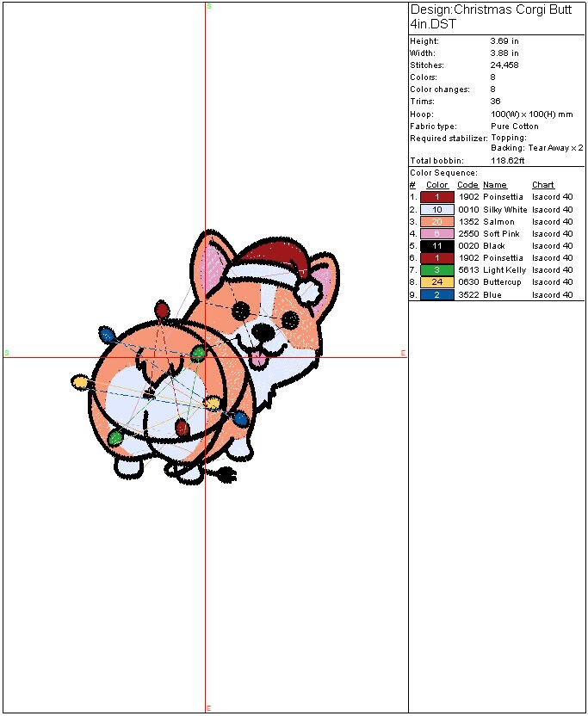
Task: Pick the Buttercup yellow color swatch
Action: coord(436,282)
